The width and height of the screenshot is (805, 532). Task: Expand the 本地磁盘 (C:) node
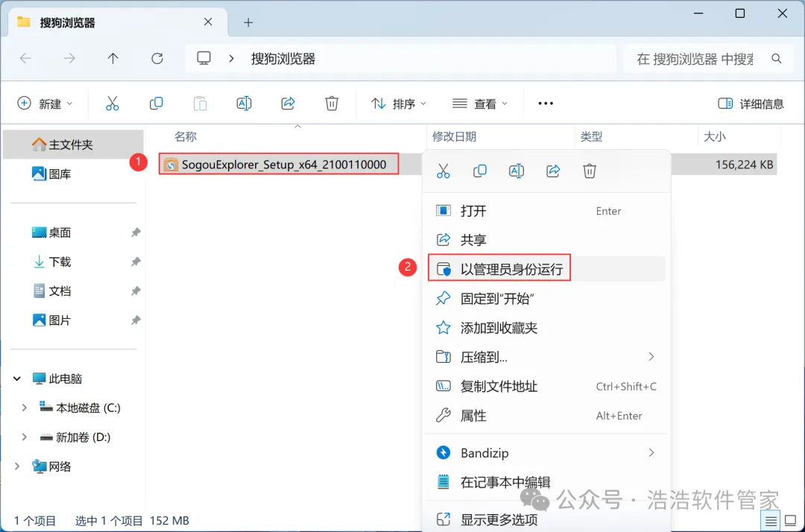tap(24, 408)
